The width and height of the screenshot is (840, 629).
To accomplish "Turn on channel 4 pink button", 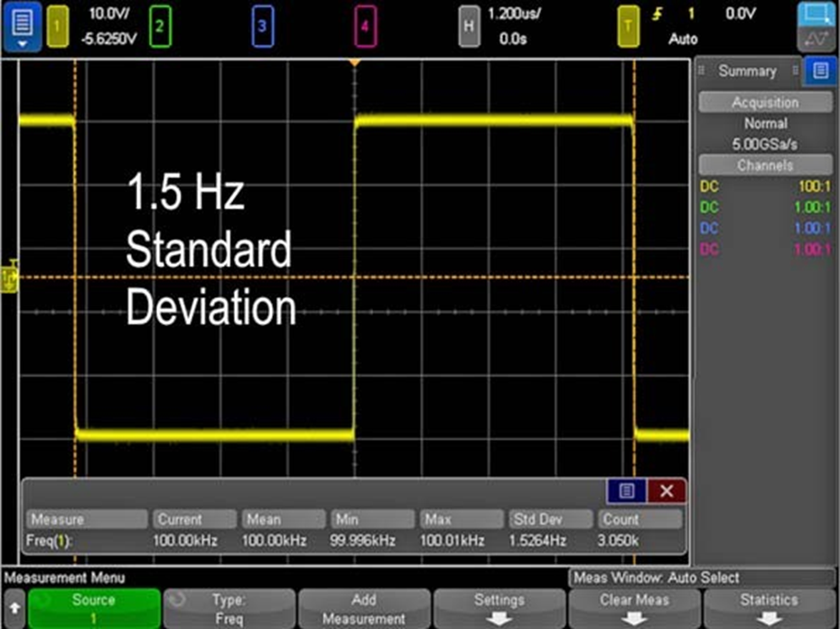I will (x=365, y=27).
